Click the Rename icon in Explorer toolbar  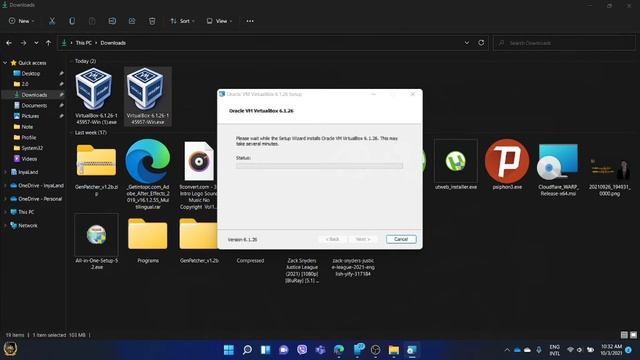(x=112, y=21)
